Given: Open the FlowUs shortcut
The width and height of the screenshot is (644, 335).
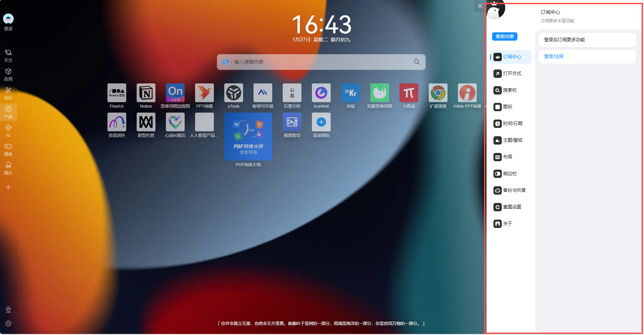Looking at the screenshot, I should 116,93.
